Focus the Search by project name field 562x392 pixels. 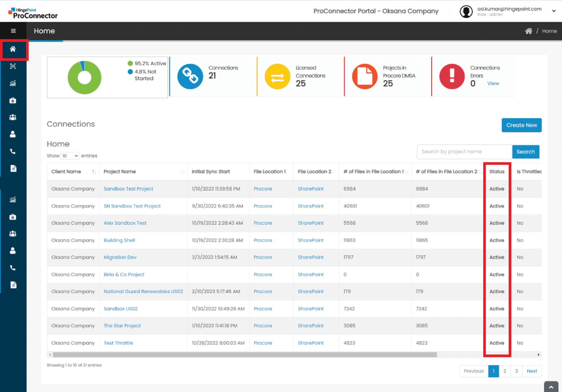464,152
